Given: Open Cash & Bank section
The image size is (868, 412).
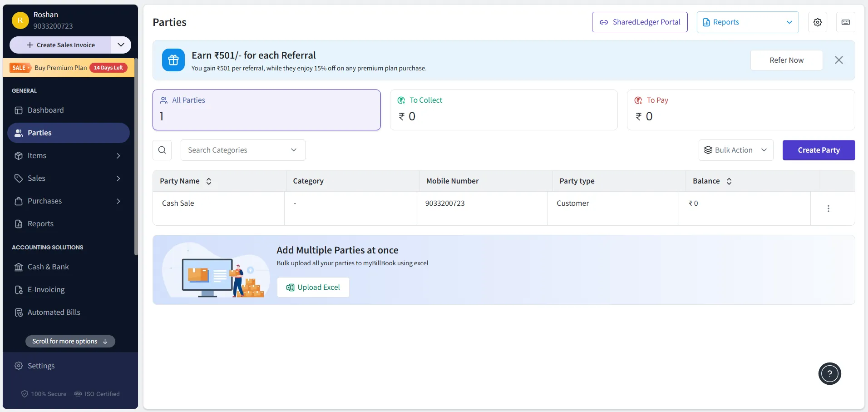Looking at the screenshot, I should [x=69, y=267].
